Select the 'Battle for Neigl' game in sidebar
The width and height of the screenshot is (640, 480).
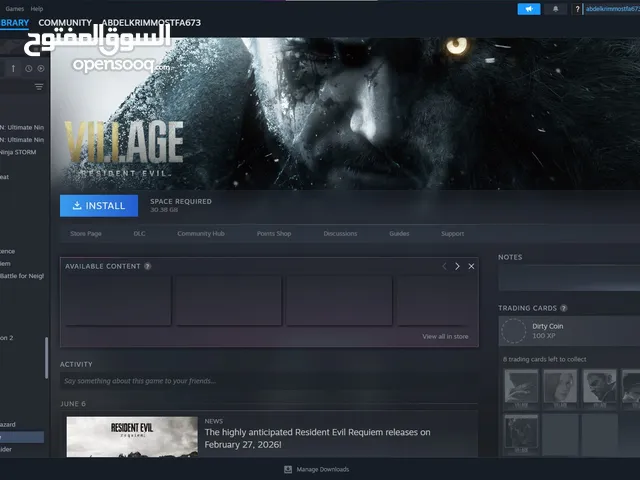(22, 276)
